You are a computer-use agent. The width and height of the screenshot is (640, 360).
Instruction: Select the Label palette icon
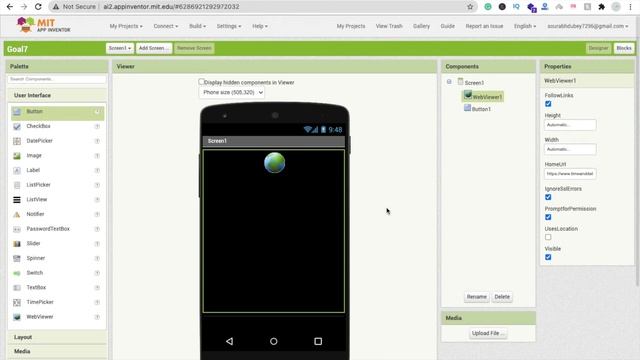pyautogui.click(x=17, y=171)
